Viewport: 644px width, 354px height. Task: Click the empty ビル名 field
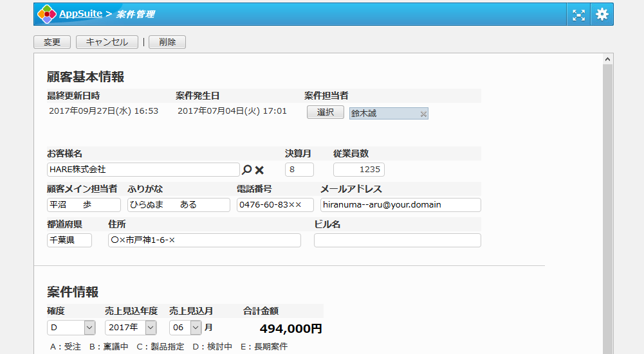(397, 240)
